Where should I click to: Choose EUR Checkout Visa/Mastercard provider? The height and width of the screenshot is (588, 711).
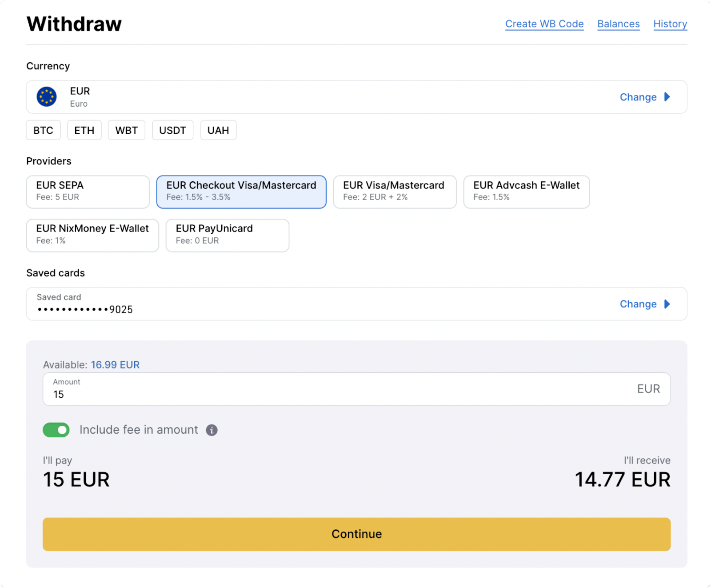[x=241, y=192]
